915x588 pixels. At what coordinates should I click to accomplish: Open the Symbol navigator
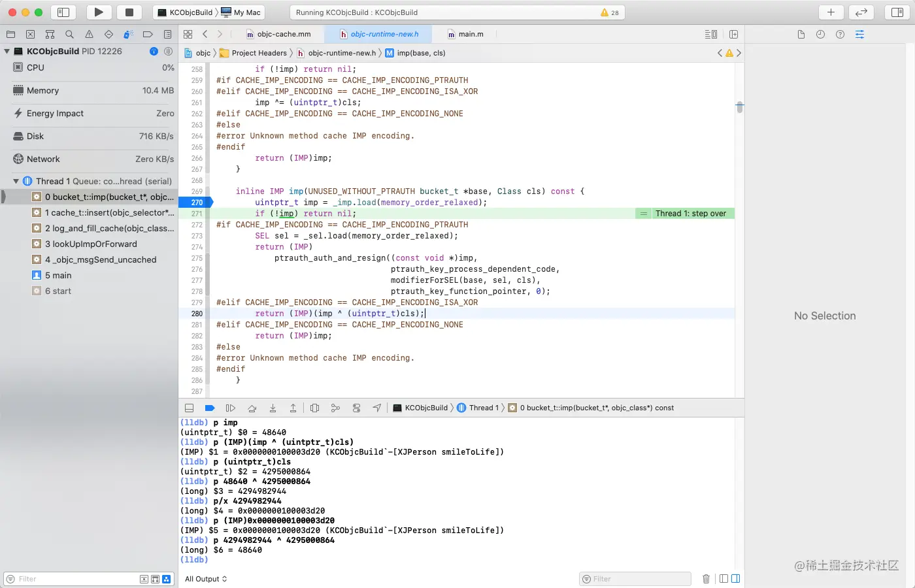click(50, 34)
